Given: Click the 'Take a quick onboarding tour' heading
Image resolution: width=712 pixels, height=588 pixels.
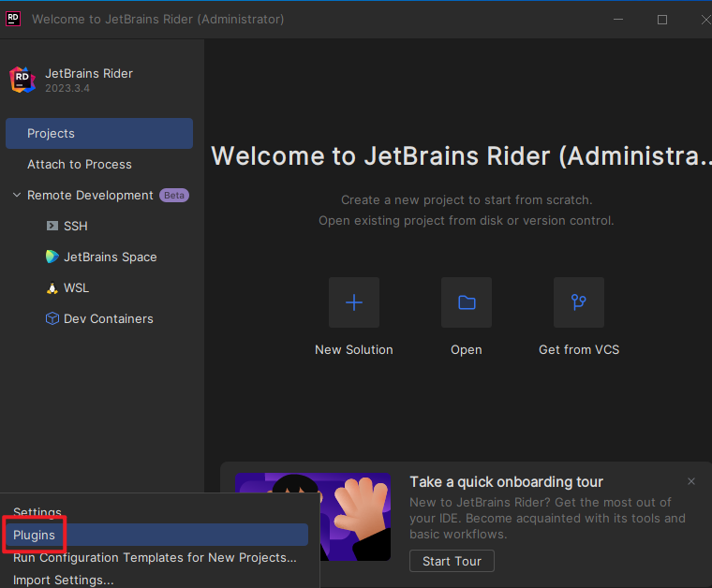Looking at the screenshot, I should pyautogui.click(x=506, y=482).
